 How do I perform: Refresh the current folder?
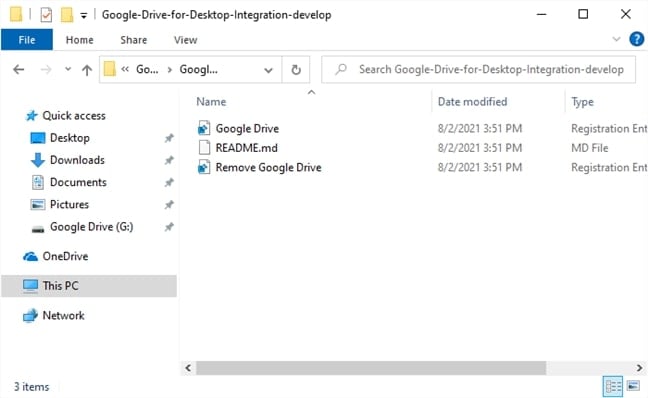point(296,70)
